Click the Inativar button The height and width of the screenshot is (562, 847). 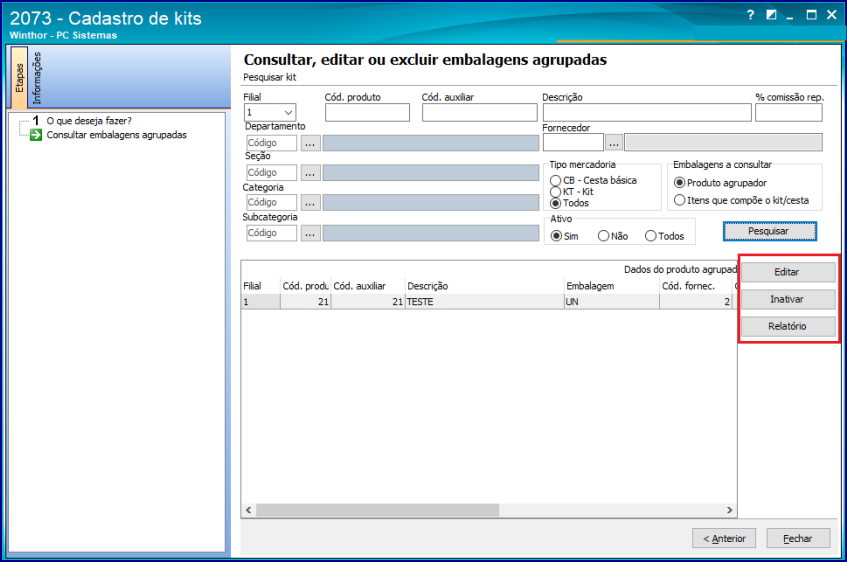coord(788,299)
